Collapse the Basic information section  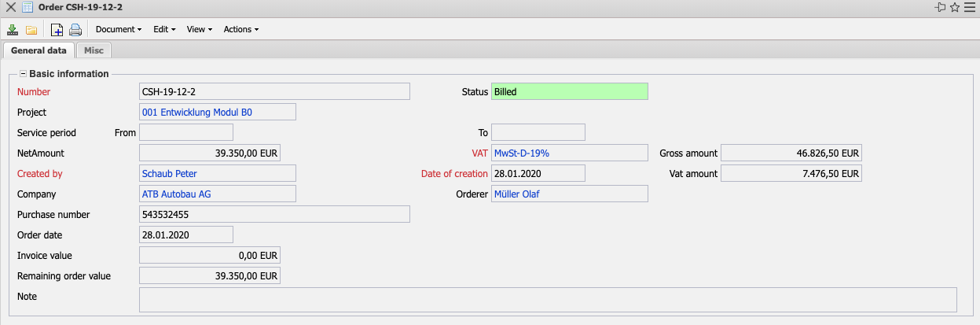tap(23, 74)
